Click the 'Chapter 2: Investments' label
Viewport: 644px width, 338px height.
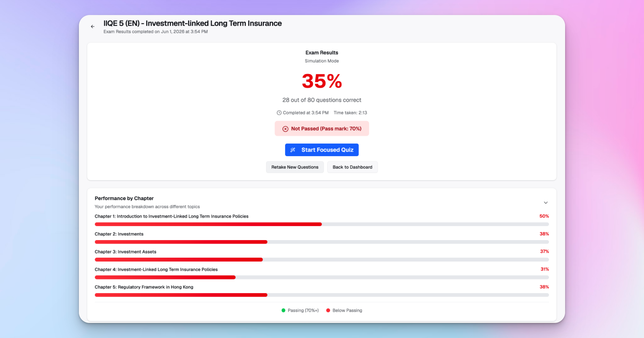click(119, 234)
